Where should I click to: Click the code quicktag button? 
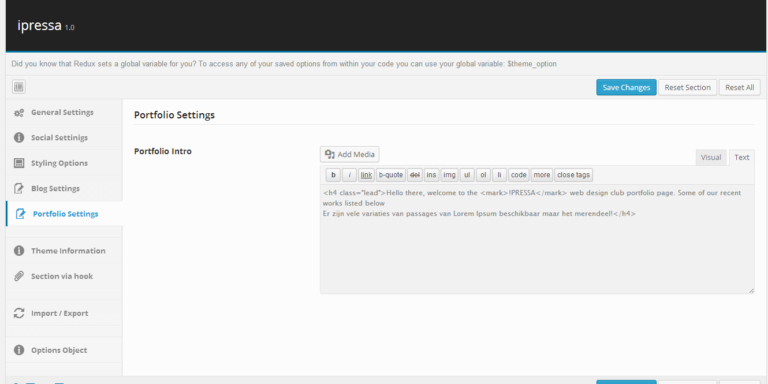[519, 175]
